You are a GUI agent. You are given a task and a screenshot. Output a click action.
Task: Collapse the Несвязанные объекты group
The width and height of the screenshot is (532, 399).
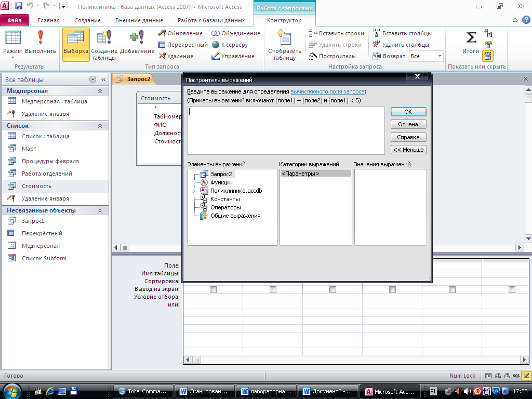tap(100, 211)
